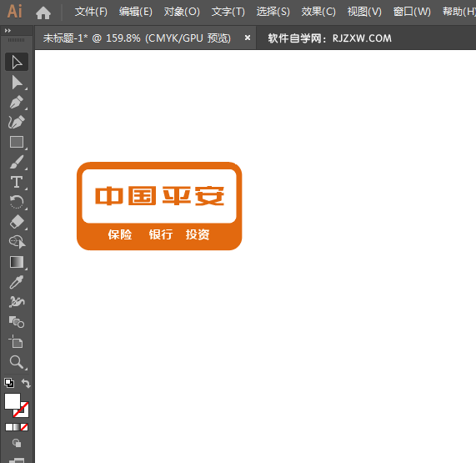Open the 文件(F) menu
This screenshot has height=463, width=476.
(91, 12)
